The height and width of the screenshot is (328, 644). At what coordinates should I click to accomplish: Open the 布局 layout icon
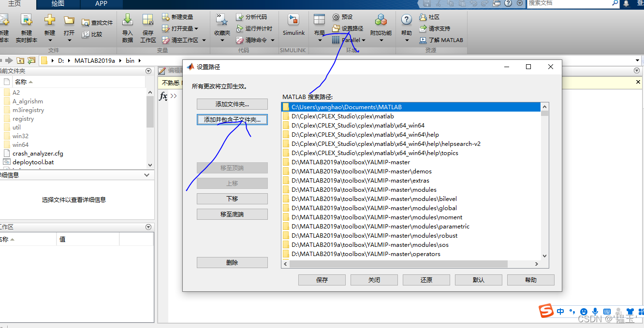click(319, 20)
